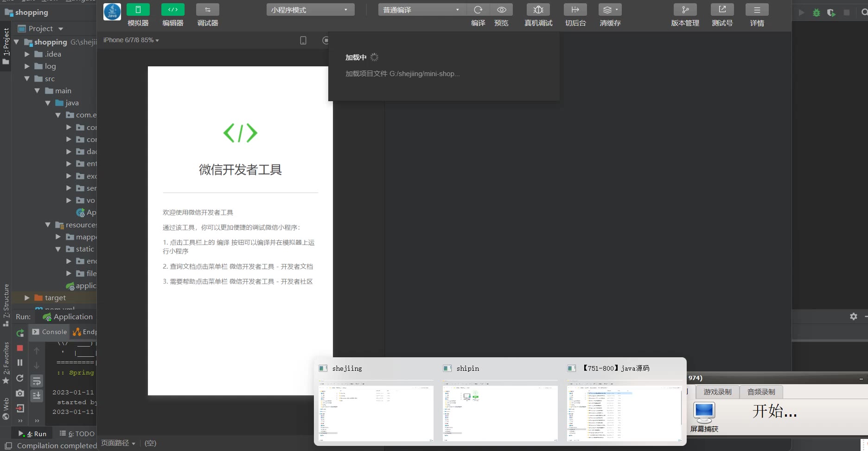Click the game recording (游戏录制) tab
This screenshot has height=451, width=868.
click(x=717, y=392)
